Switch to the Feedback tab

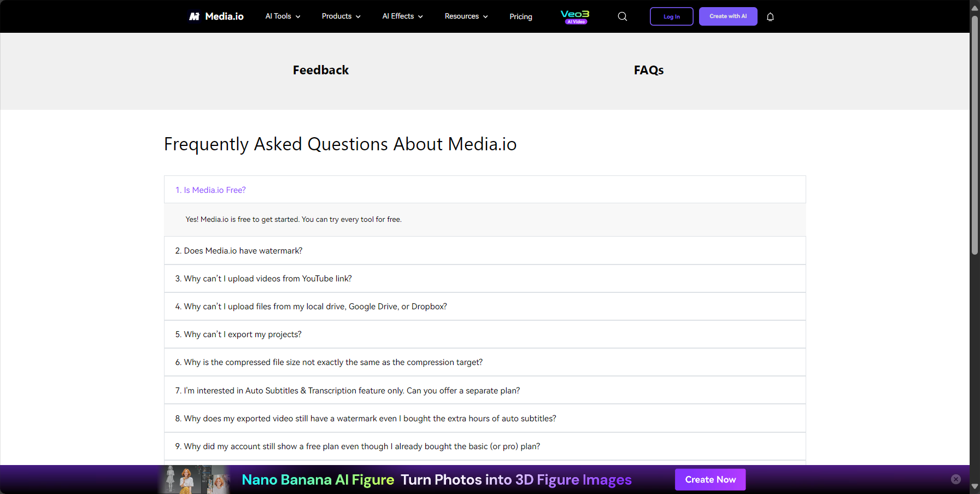321,70
